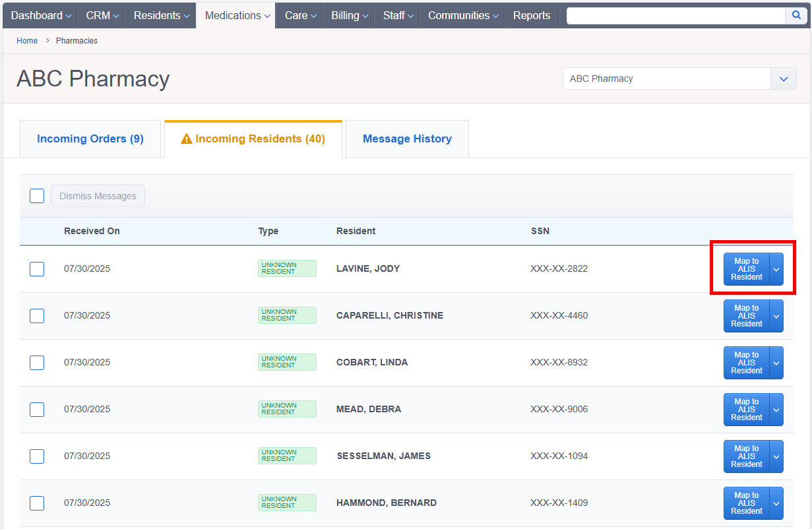
Task: Open the Care menu
Action: pos(300,15)
